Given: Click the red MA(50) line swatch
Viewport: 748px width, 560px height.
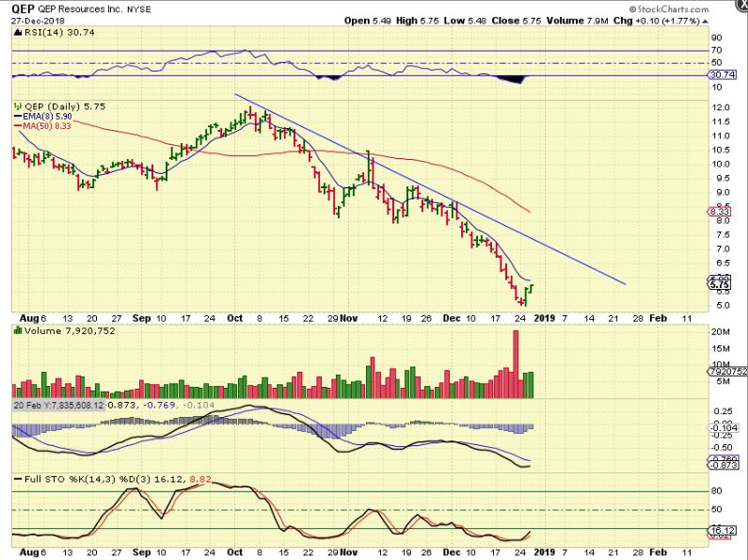Looking at the screenshot, I should click(18, 126).
